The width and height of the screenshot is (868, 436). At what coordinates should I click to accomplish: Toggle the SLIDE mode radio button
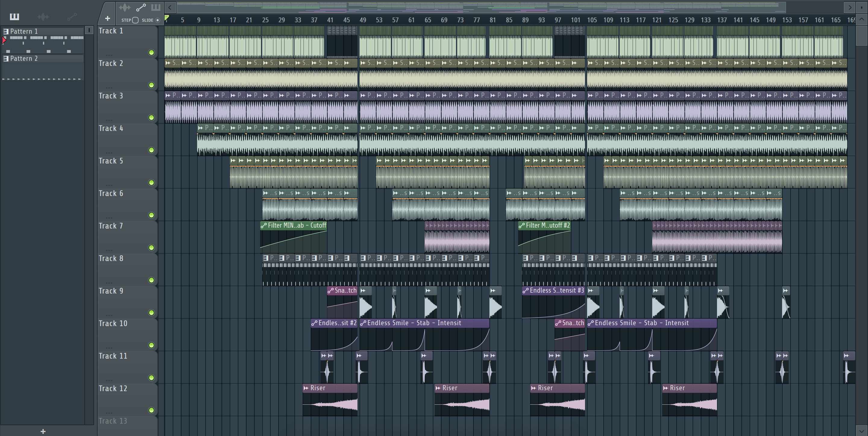(x=157, y=20)
